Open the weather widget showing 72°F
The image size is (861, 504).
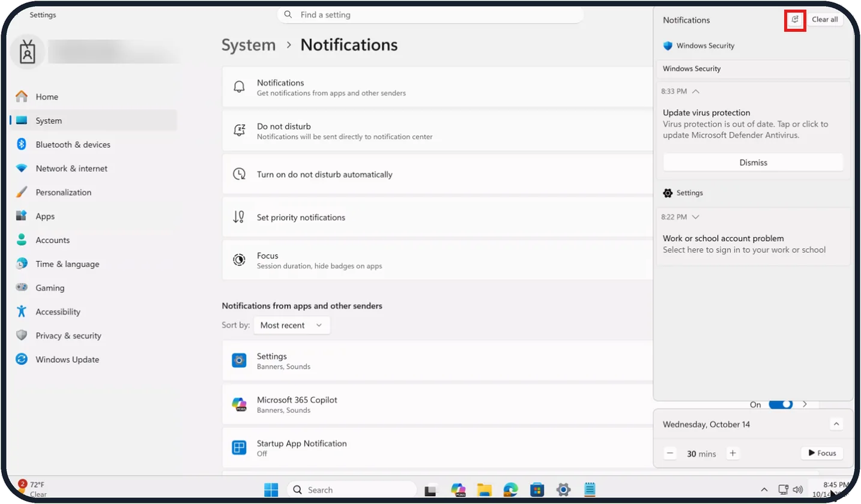coord(33,489)
